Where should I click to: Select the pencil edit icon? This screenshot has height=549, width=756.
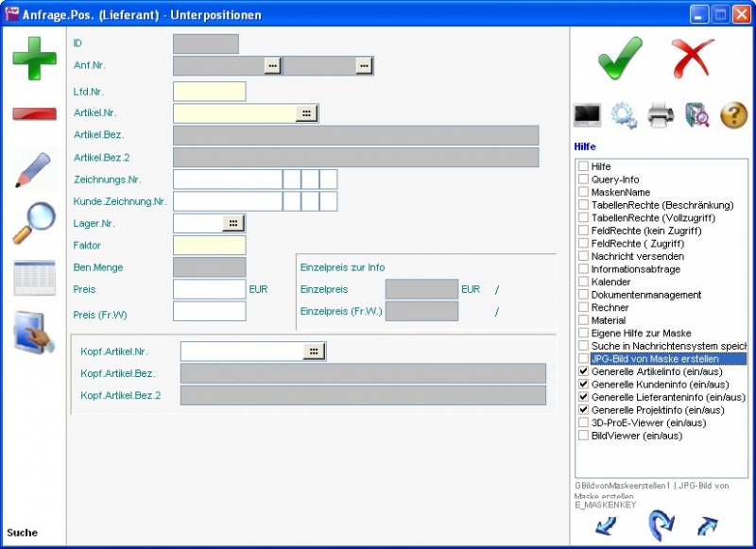click(34, 170)
